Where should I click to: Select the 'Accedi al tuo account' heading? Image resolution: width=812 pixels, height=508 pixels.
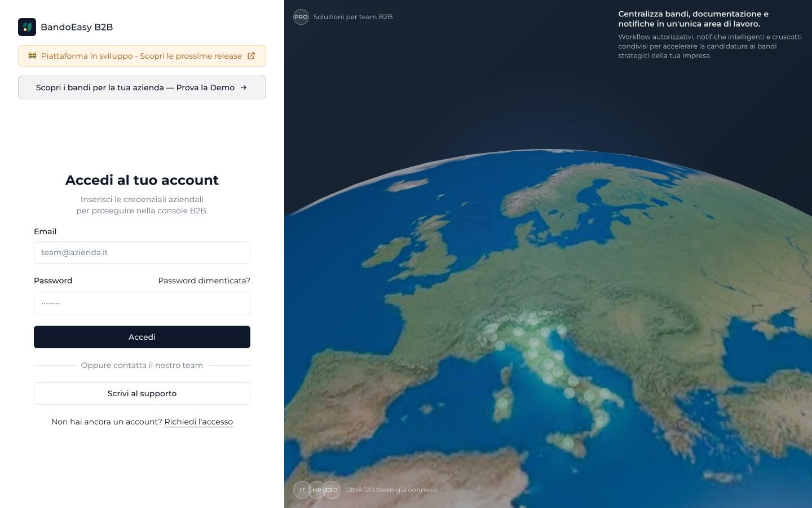[x=142, y=180]
